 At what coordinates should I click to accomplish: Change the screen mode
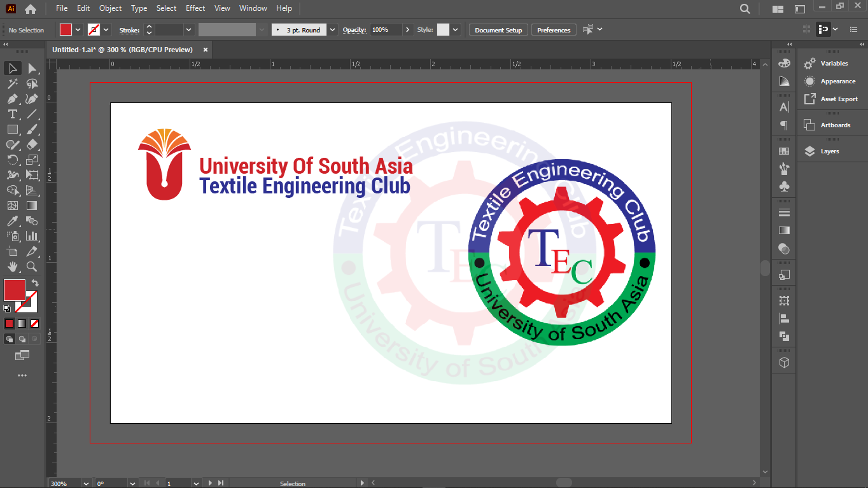(x=22, y=355)
